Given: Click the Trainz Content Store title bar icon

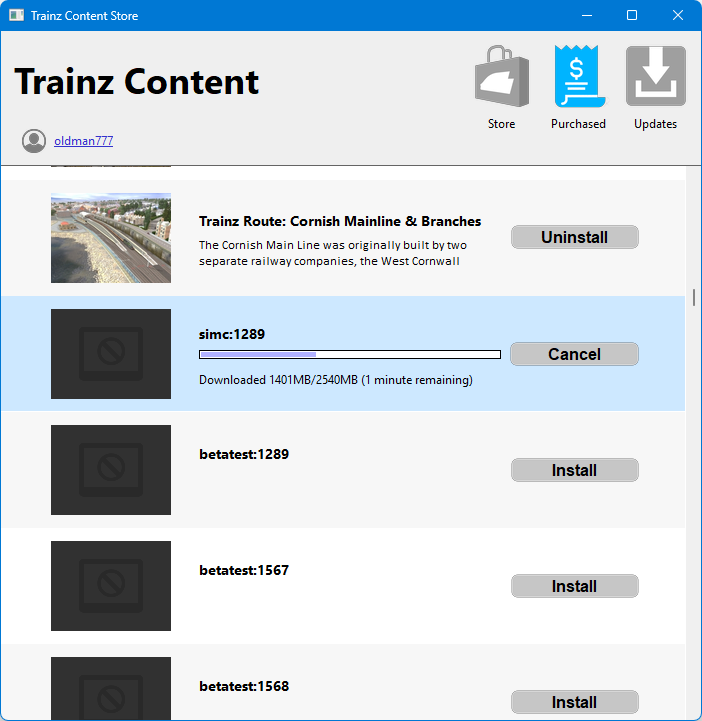Looking at the screenshot, I should tap(17, 15).
